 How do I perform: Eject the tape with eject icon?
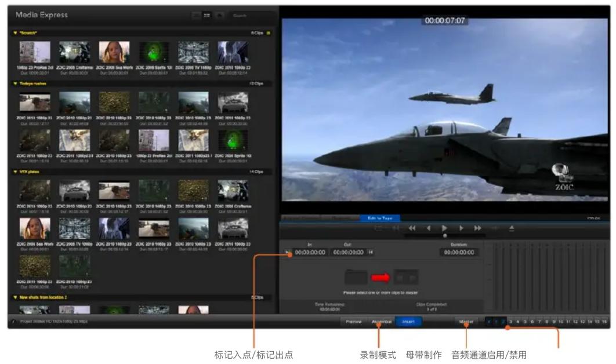coord(512,228)
